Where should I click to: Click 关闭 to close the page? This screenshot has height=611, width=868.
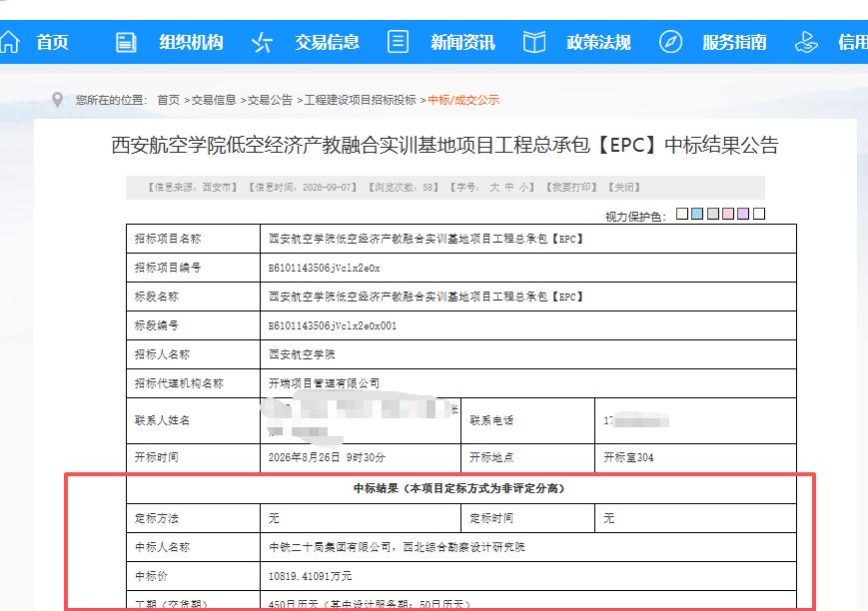click(624, 188)
